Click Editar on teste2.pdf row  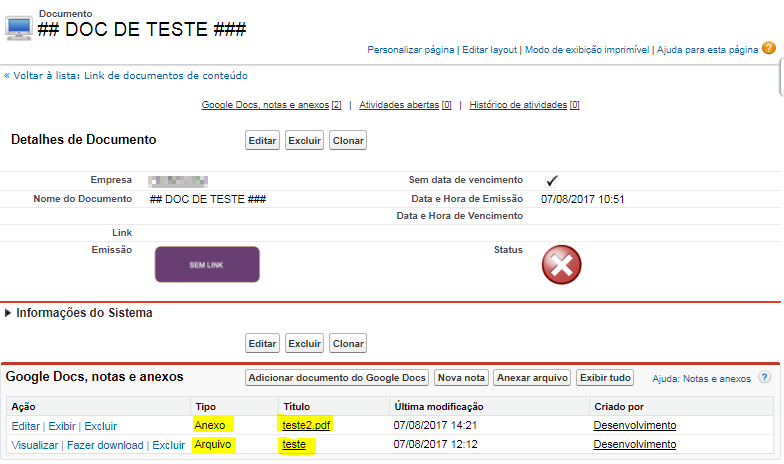(x=26, y=426)
